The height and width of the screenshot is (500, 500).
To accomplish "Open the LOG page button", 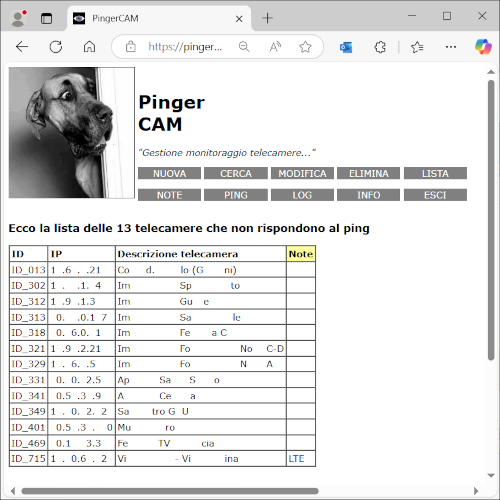I will pyautogui.click(x=302, y=195).
